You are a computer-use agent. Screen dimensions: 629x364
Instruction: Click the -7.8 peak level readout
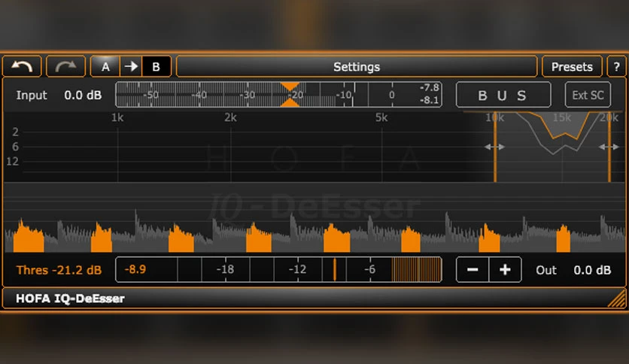click(429, 88)
